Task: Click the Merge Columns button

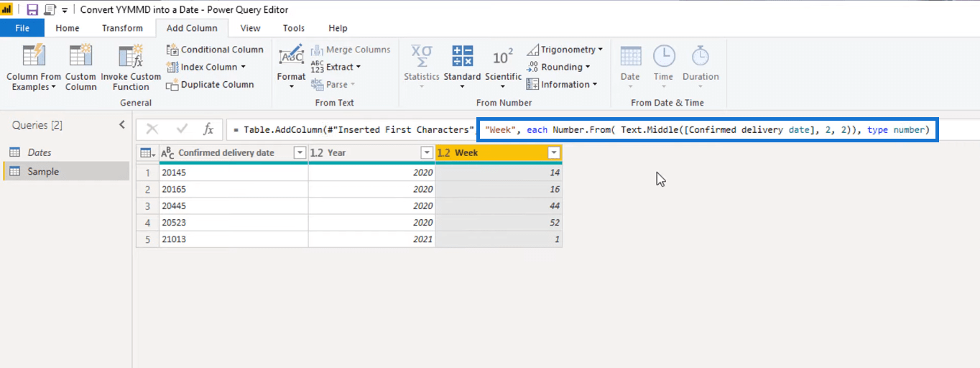Action: (x=351, y=50)
